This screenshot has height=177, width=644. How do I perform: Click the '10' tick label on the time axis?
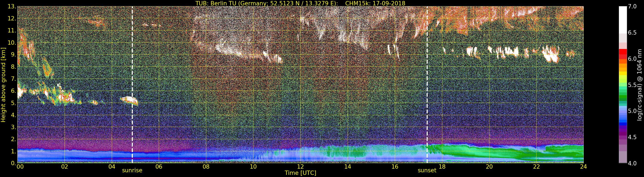(x=253, y=167)
